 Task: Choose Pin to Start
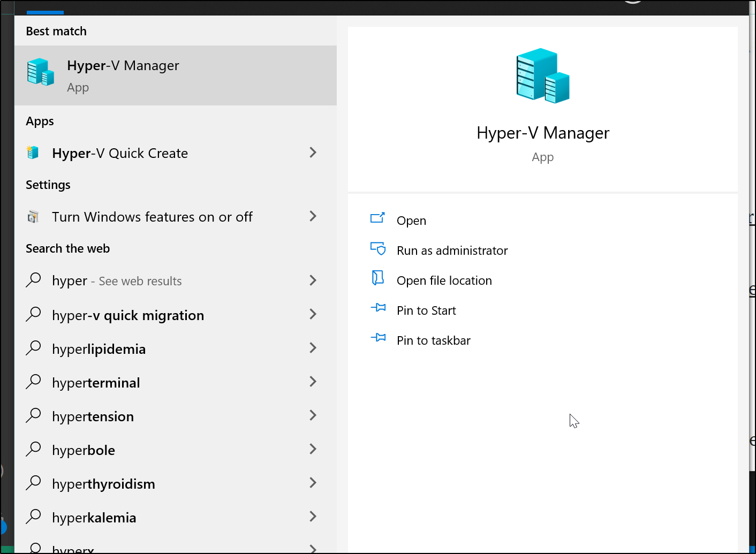(426, 310)
